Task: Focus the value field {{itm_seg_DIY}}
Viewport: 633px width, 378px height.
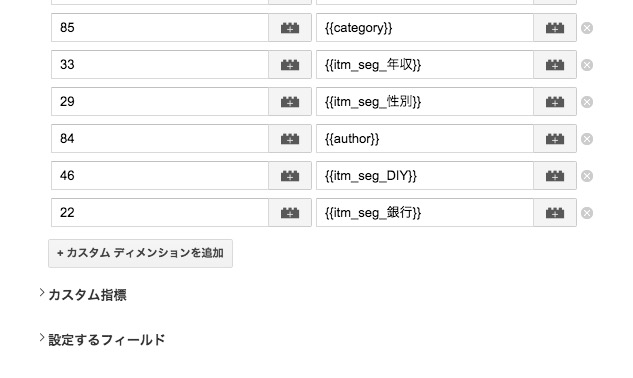Action: (425, 176)
